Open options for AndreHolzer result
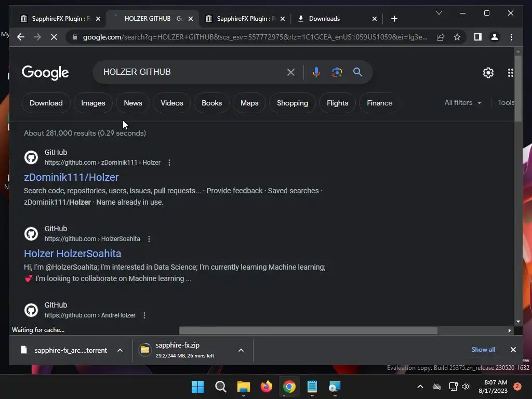Viewport: 532px width, 399px height. click(x=144, y=315)
